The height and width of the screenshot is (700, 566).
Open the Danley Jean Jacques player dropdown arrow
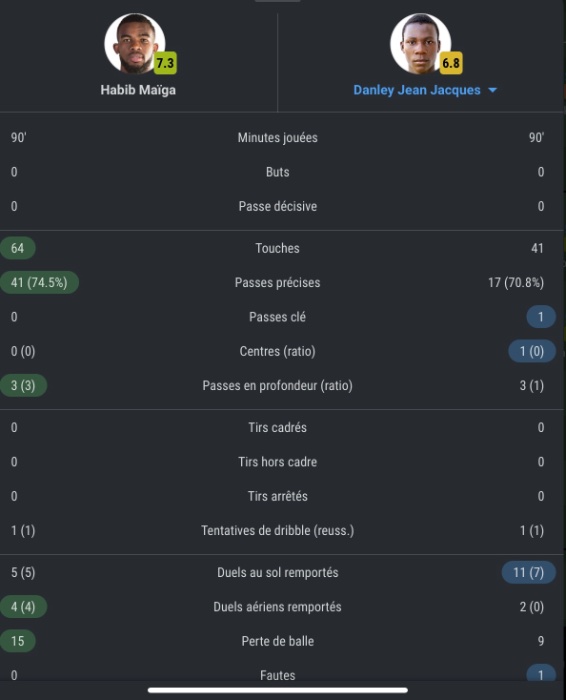tap(492, 90)
